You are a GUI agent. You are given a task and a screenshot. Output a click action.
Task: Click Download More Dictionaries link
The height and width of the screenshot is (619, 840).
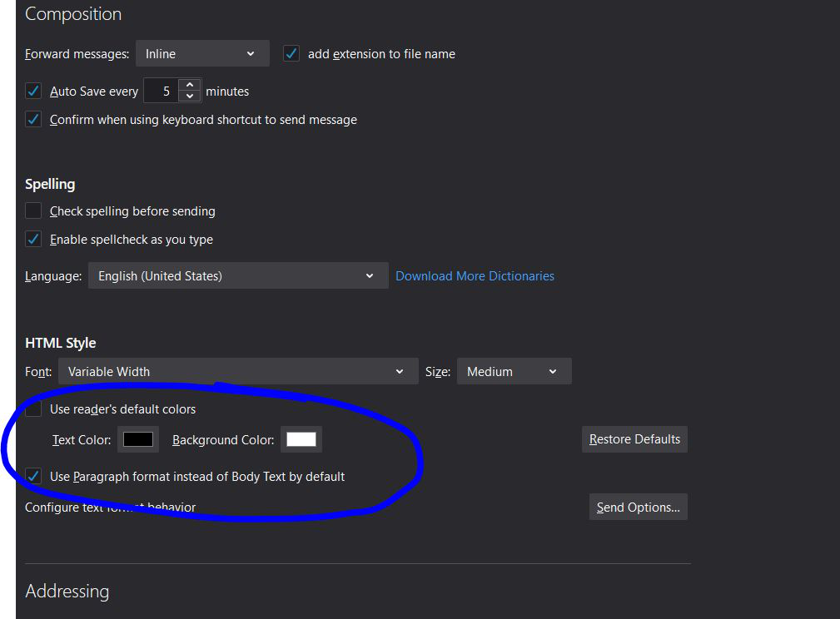click(x=475, y=275)
